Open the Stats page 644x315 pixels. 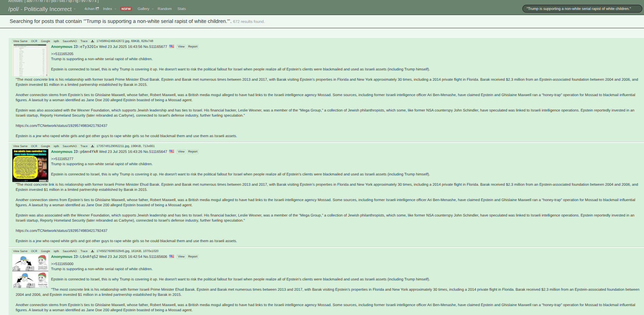(x=182, y=9)
